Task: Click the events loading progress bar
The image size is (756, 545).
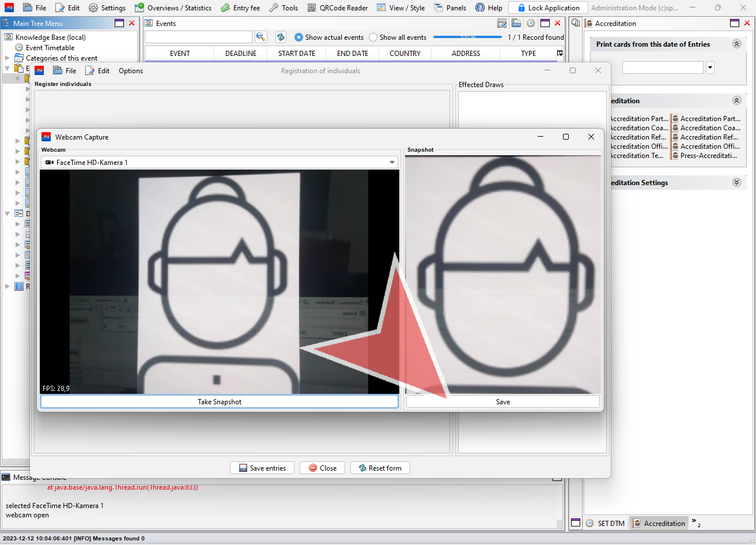Action: (x=467, y=37)
